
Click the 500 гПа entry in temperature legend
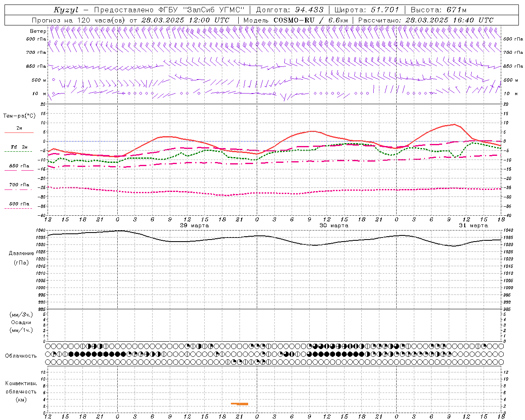click(19, 204)
